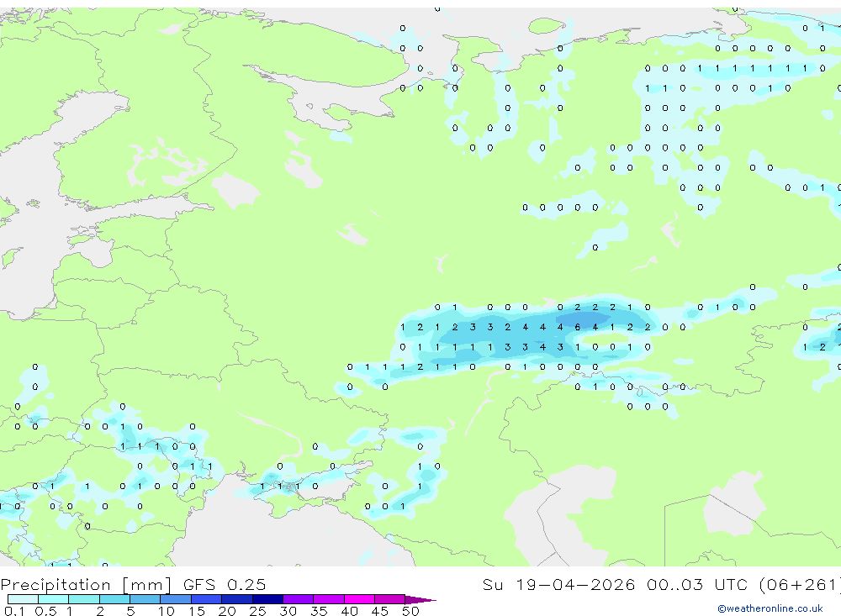841x616 pixels.
Task: Click the legend label '30'
Action: pyautogui.click(x=288, y=611)
